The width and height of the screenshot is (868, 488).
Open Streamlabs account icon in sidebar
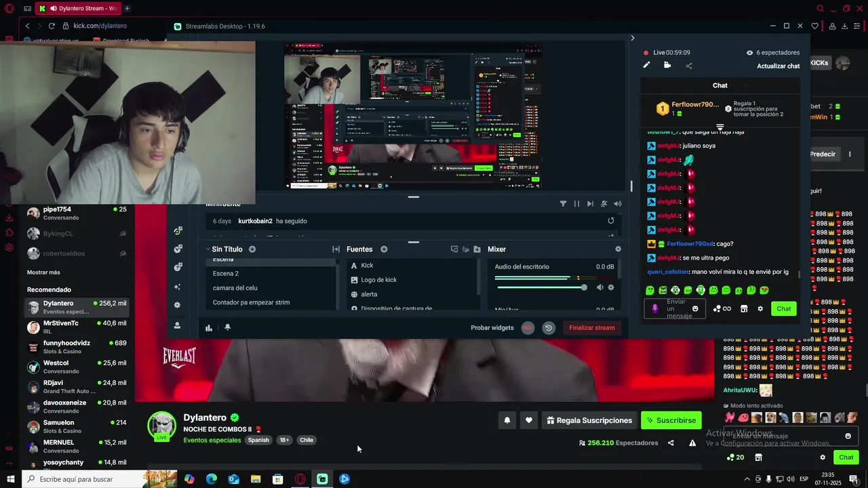click(x=177, y=325)
